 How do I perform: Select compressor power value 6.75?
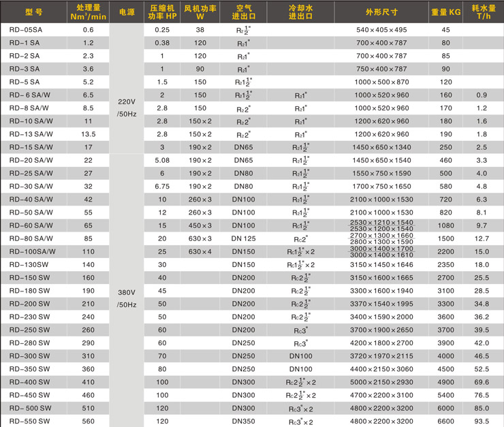(x=162, y=187)
